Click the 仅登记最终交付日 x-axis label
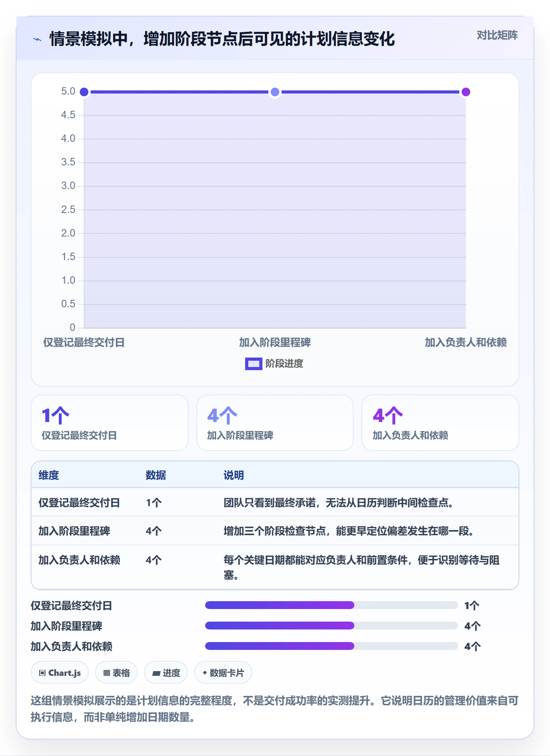Screen dimensions: 550x756 [84, 342]
